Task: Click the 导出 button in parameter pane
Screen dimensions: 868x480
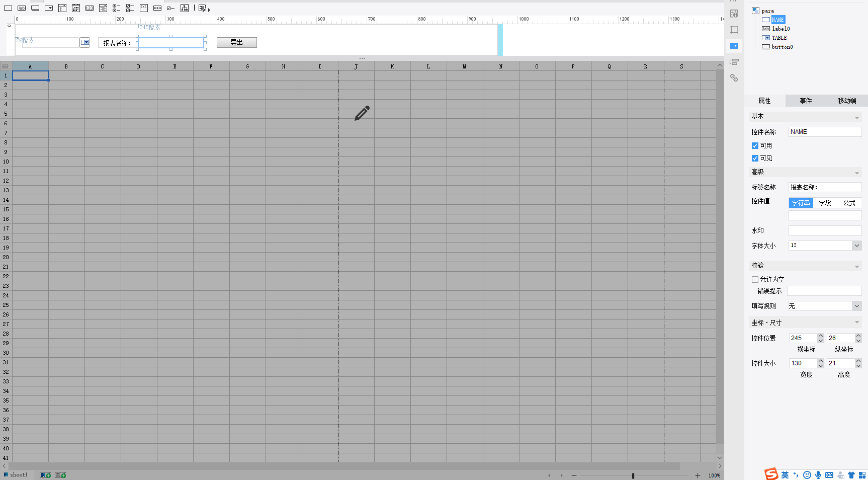Action: (x=237, y=43)
